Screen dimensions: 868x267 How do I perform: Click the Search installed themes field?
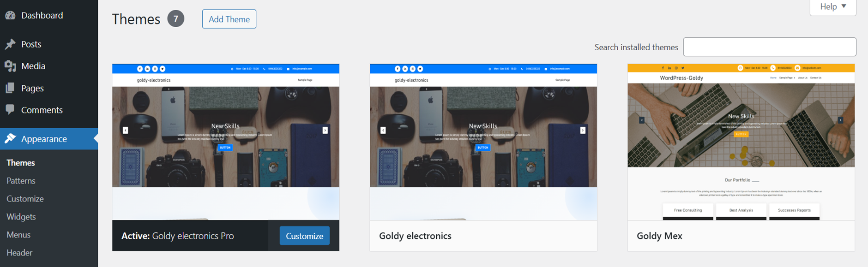770,47
